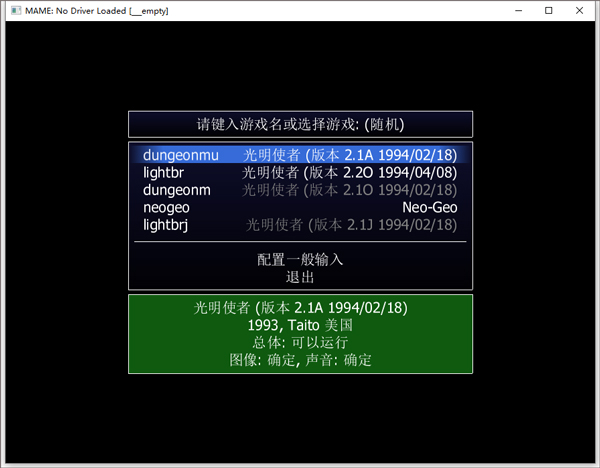Select the dungeonmu game entry
Viewport: 600px width, 468px height.
300,155
